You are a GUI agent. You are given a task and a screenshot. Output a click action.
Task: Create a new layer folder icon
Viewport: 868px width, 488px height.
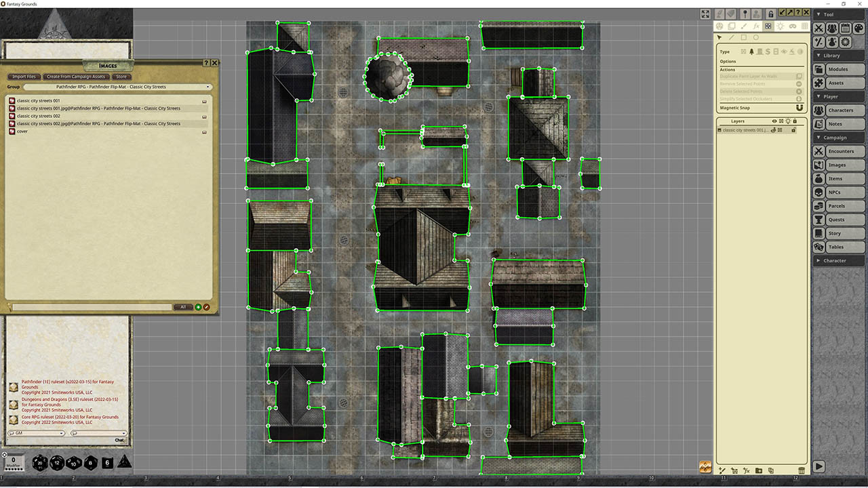pyautogui.click(x=759, y=470)
